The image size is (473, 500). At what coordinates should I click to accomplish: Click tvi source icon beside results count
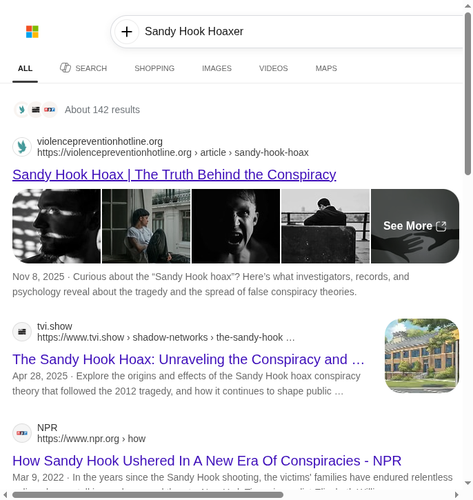pyautogui.click(x=36, y=109)
